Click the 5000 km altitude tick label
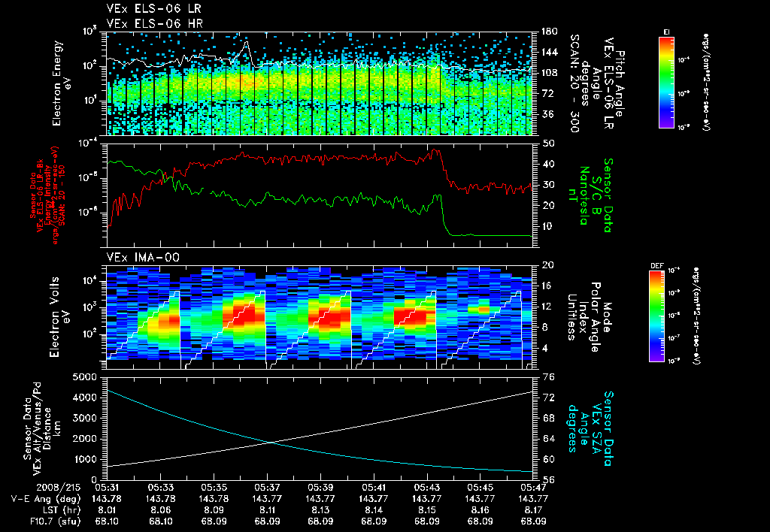The width and height of the screenshot is (770, 532). [84, 377]
